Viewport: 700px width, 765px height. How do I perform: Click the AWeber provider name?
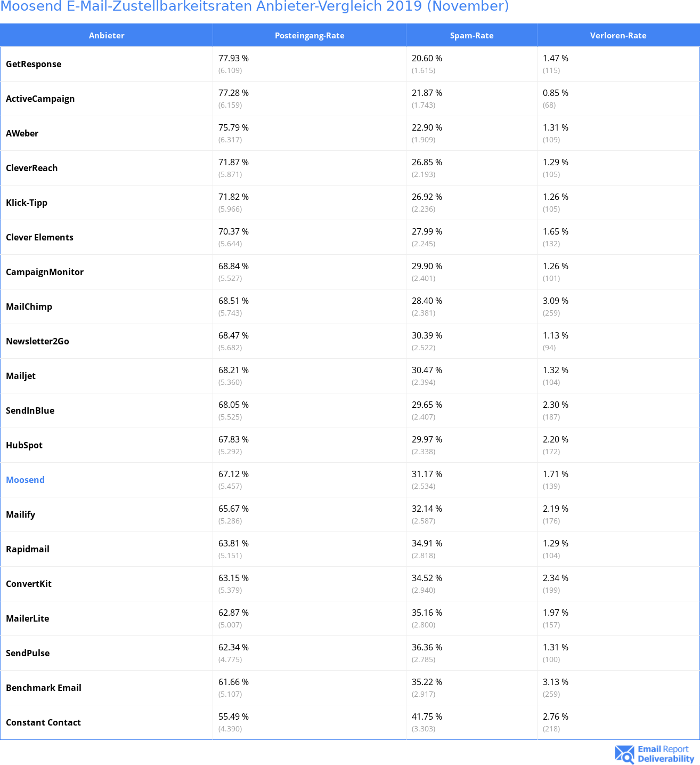[x=22, y=133]
